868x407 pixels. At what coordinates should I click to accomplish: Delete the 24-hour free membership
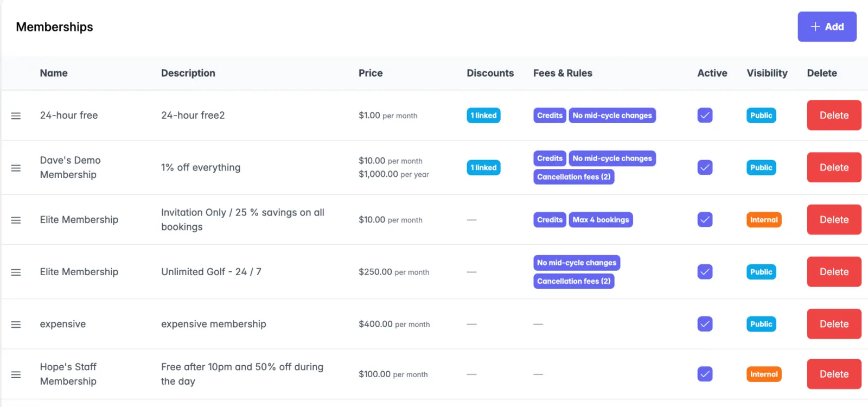(834, 115)
